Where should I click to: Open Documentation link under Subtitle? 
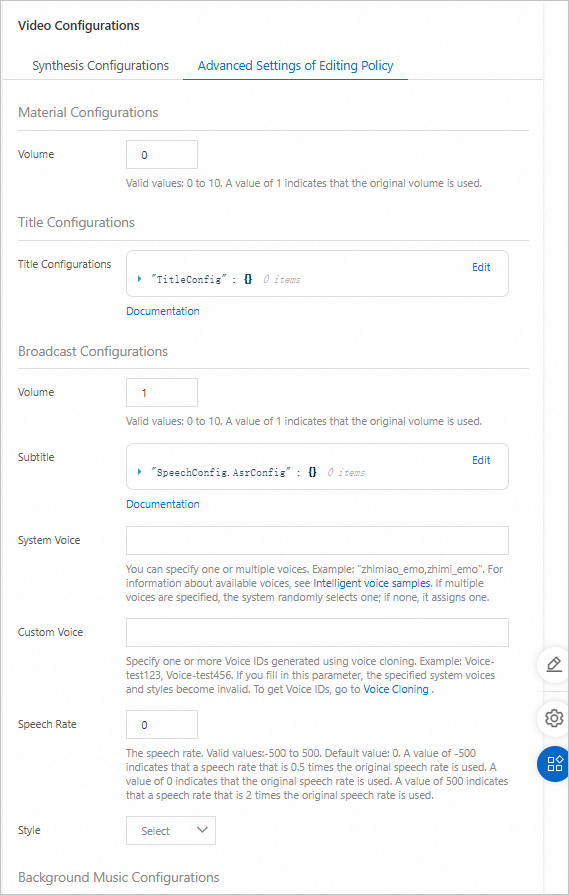click(x=163, y=504)
